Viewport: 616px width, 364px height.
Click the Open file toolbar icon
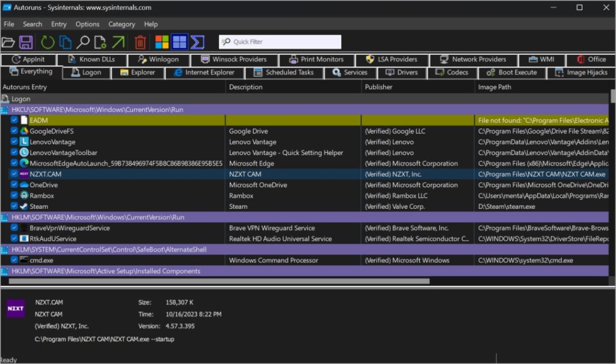(8, 42)
